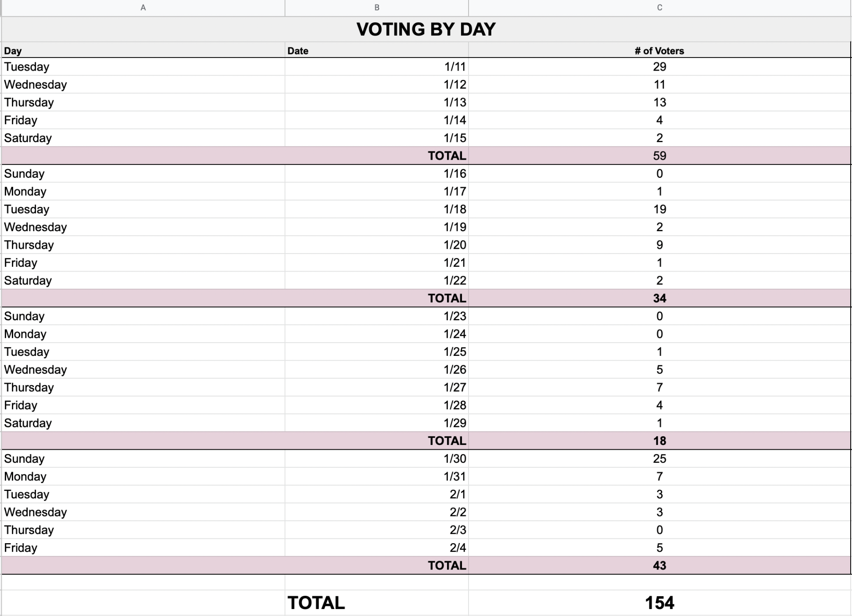Click the # of Voters heading cell
Screen dimensions: 852x616
point(659,51)
